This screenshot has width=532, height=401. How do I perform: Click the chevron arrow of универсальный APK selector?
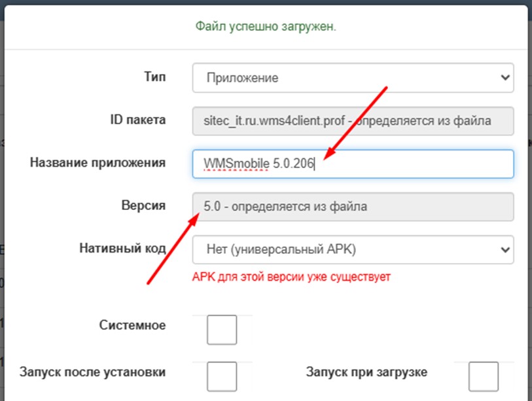coord(504,249)
